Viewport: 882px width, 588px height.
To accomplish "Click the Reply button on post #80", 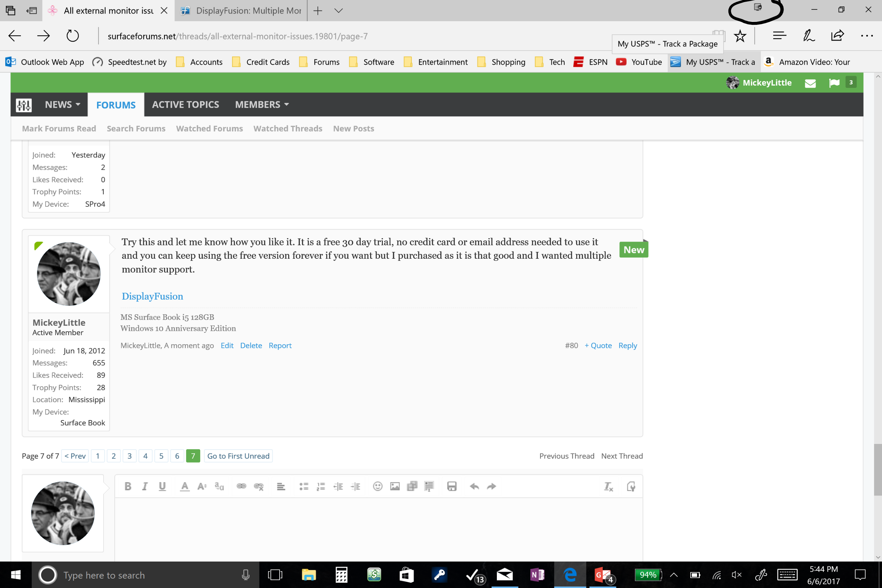I will (627, 345).
